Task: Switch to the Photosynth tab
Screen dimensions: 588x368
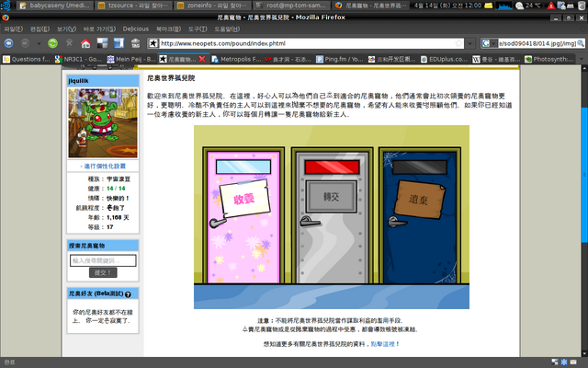Action: 549,59
